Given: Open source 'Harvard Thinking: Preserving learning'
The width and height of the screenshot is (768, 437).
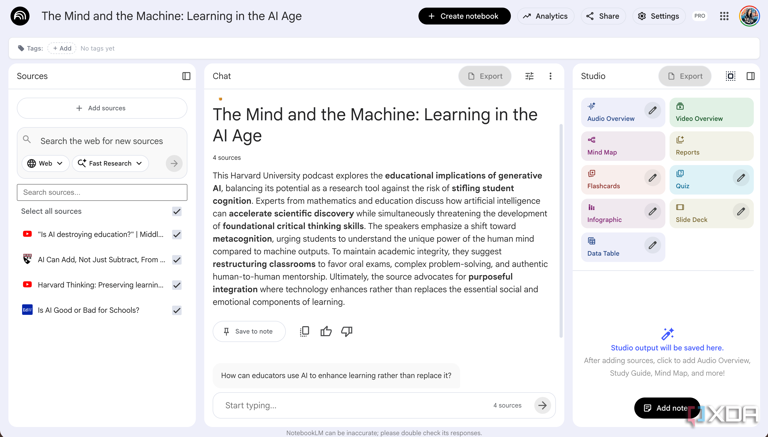Looking at the screenshot, I should click(100, 285).
